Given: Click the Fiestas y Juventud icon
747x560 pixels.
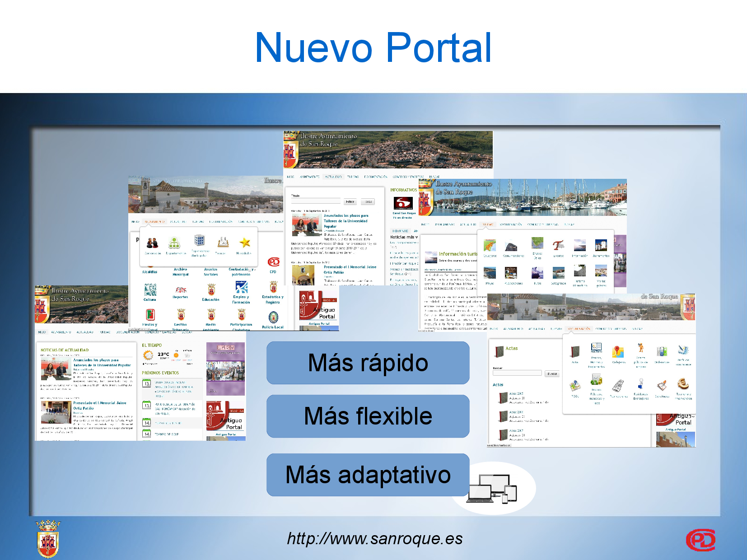Looking at the screenshot, I should [150, 315].
